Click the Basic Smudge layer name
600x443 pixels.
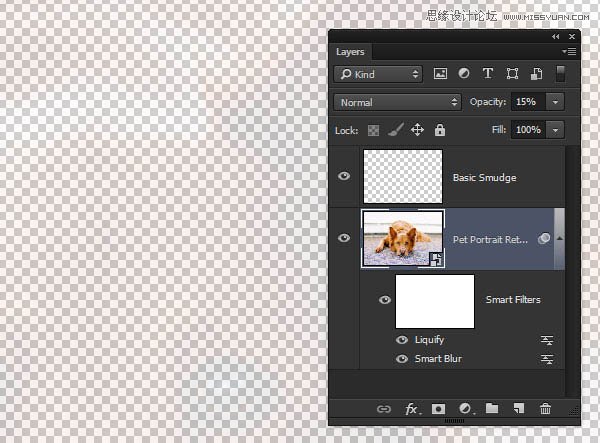[484, 178]
